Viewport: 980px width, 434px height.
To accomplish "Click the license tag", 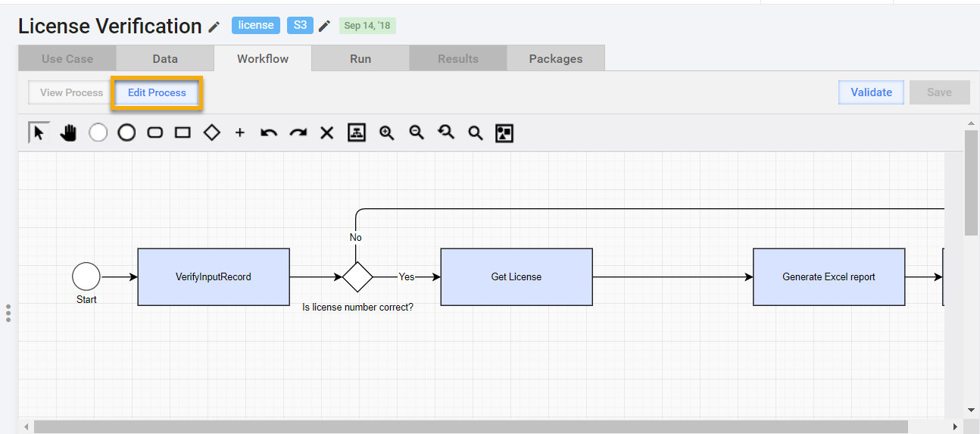I will [x=256, y=25].
